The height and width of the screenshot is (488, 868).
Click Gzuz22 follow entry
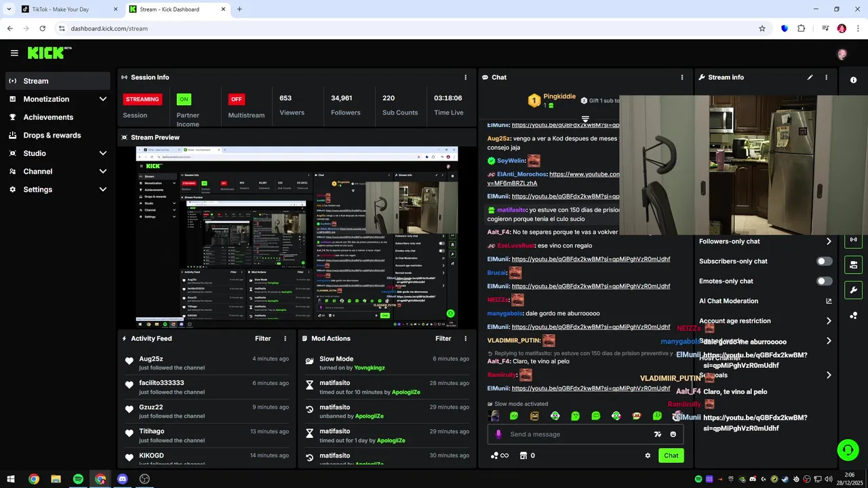click(207, 411)
